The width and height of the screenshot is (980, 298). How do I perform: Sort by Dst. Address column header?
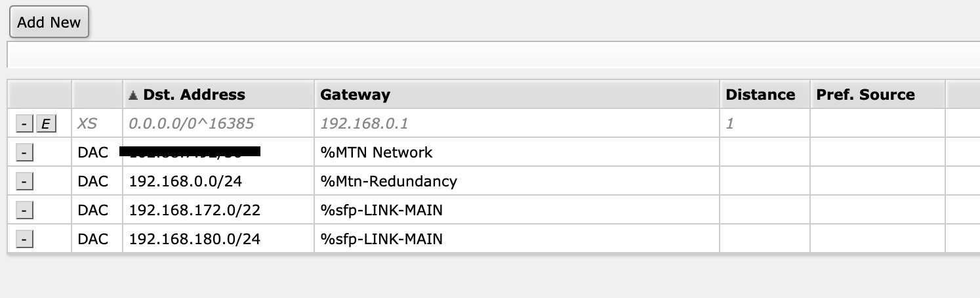pyautogui.click(x=194, y=95)
